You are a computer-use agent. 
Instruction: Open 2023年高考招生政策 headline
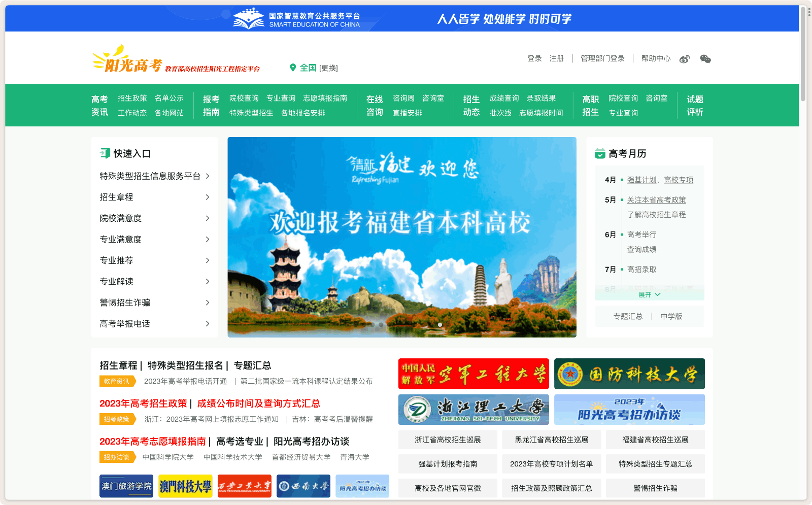point(143,403)
